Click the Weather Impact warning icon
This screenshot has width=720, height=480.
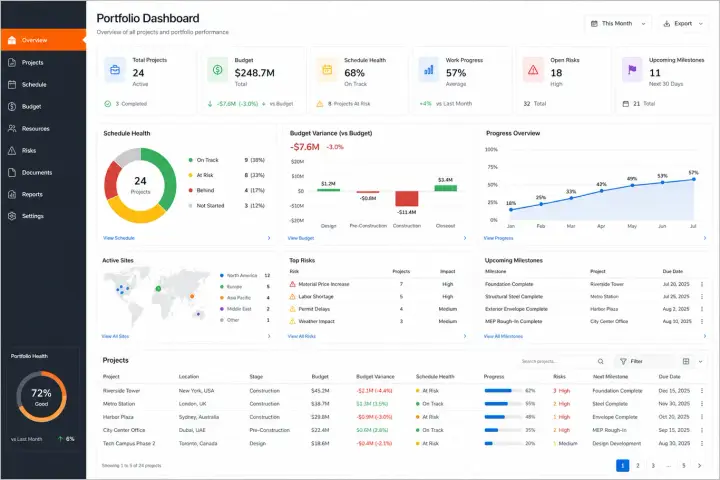(292, 322)
